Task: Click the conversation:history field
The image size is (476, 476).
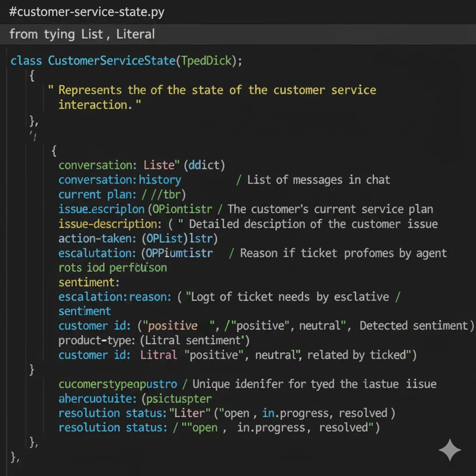Action: coord(119,180)
